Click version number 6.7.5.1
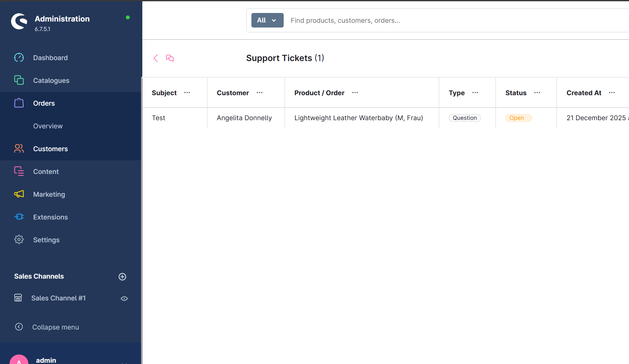 click(x=42, y=29)
